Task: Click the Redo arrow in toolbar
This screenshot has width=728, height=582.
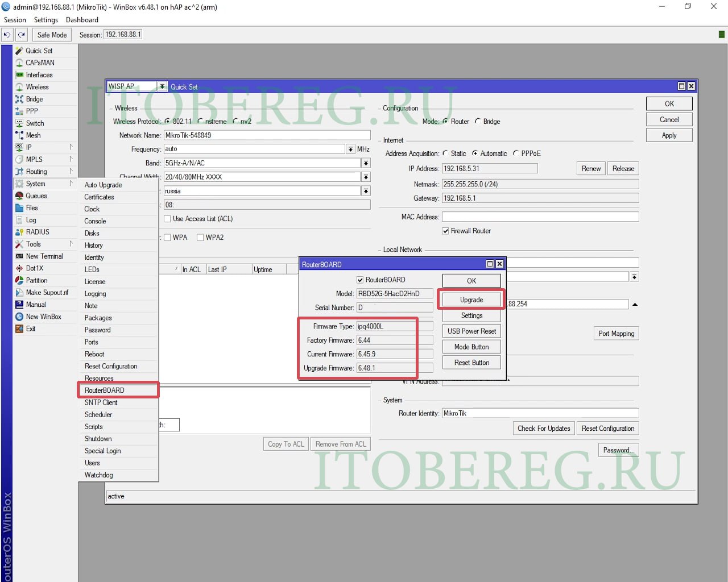Action: pos(22,35)
